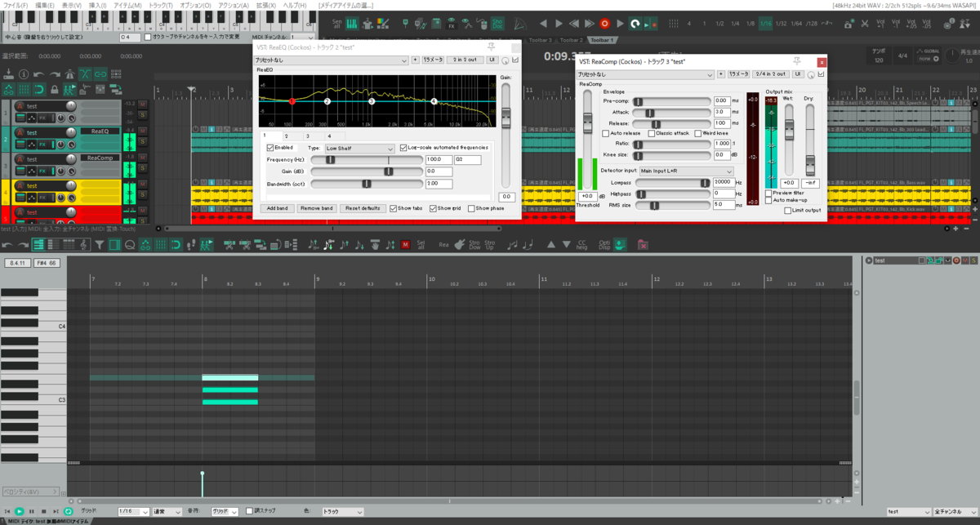Open the MIDI editor color dropdown
The image size is (980, 525).
pos(342,512)
